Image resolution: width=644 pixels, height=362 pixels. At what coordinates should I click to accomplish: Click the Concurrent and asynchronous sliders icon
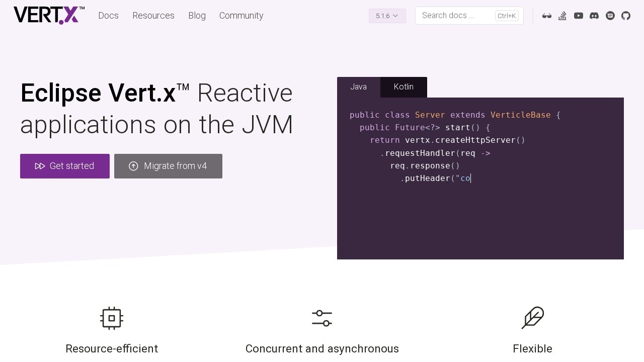(322, 318)
